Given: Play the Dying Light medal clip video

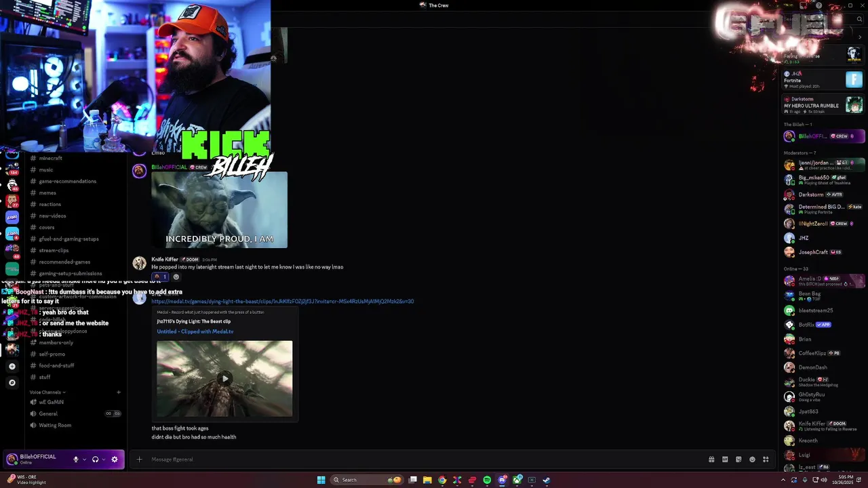Looking at the screenshot, I should coord(224,378).
